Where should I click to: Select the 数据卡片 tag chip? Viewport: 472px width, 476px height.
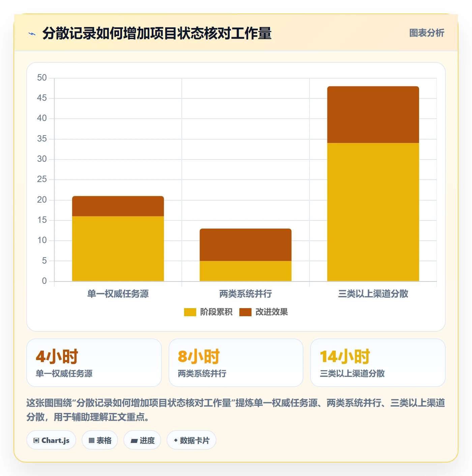[x=191, y=440]
